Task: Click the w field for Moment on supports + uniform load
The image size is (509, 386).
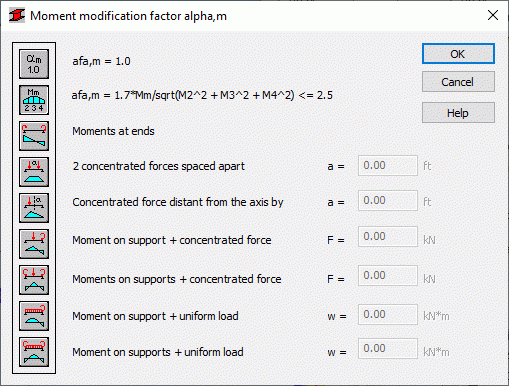Action: coord(388,349)
